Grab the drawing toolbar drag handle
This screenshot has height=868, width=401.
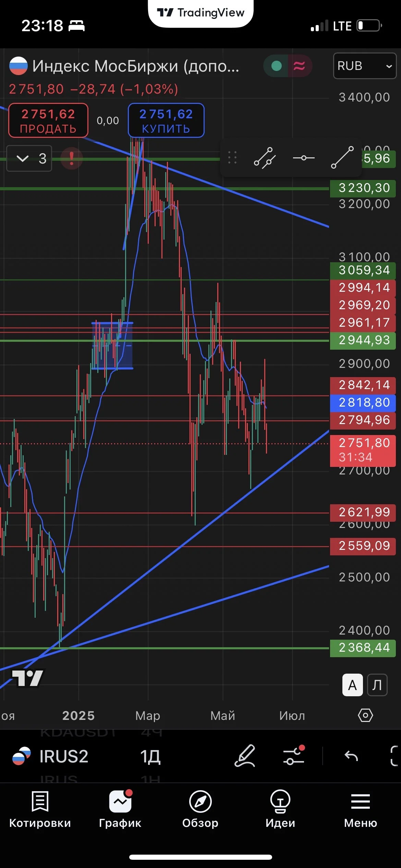[x=232, y=158]
